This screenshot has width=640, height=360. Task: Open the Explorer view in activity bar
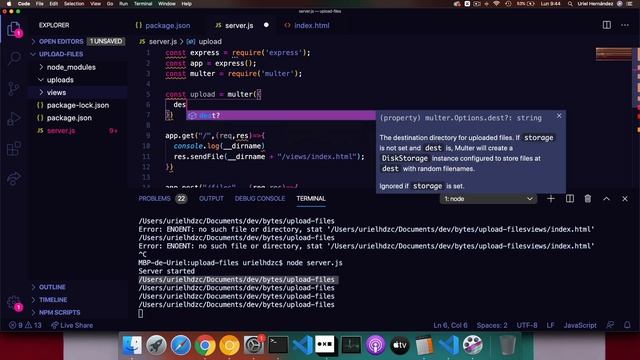tap(14, 29)
